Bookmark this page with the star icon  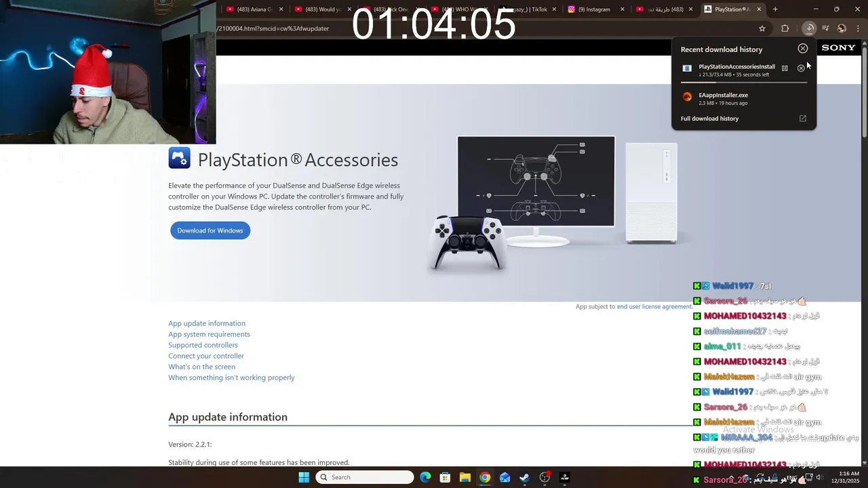click(x=762, y=28)
